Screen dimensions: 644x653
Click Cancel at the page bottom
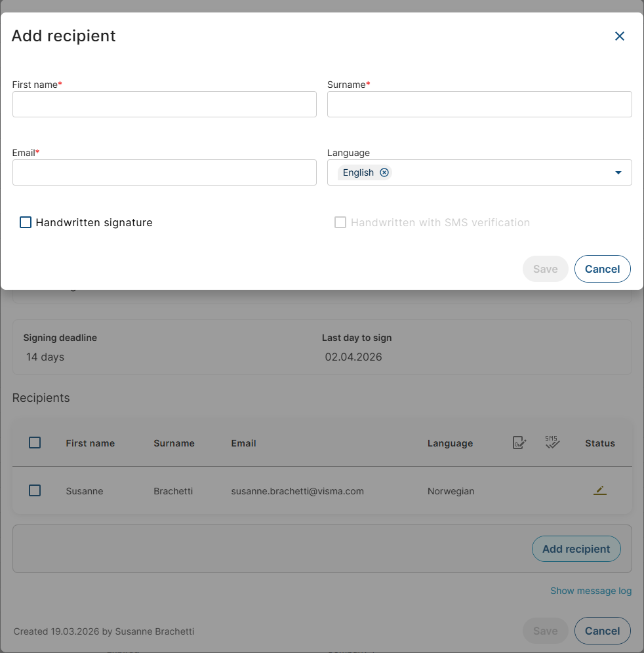point(602,631)
